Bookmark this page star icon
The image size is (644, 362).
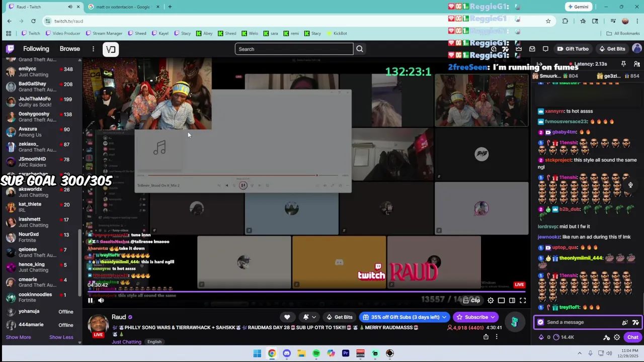click(548, 21)
